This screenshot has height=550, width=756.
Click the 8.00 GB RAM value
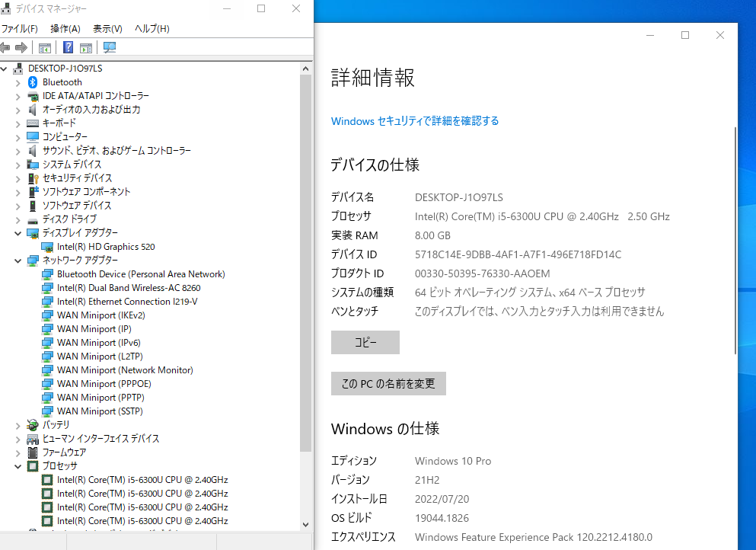432,235
